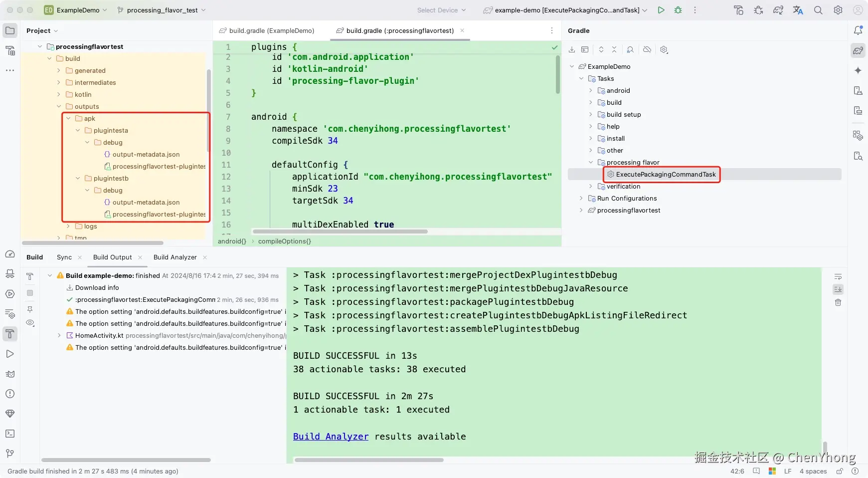The width and height of the screenshot is (868, 478).
Task: Open Select Device dropdown
Action: (x=442, y=10)
